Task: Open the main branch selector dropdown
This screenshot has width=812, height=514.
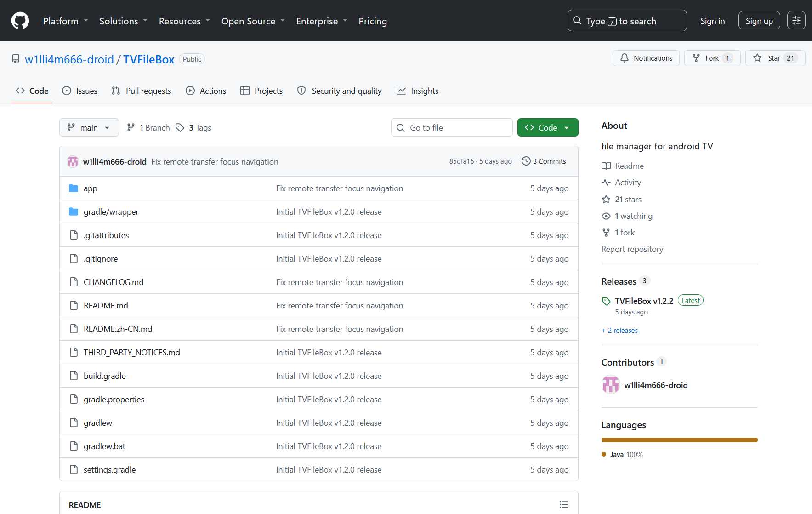Action: coord(89,127)
